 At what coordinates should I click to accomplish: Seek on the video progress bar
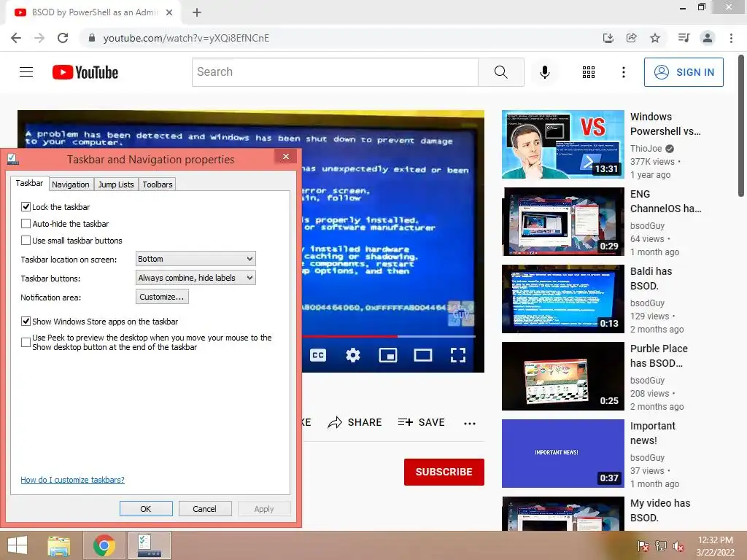pos(389,336)
